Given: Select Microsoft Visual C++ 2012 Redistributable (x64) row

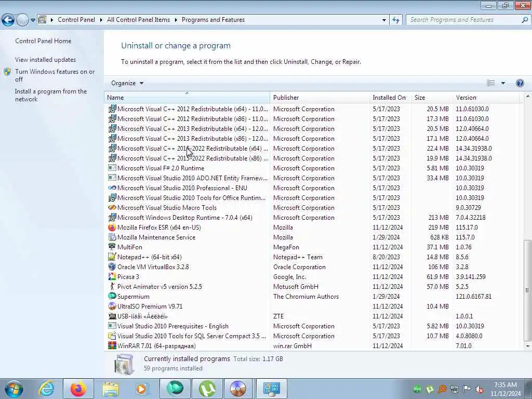Looking at the screenshot, I should pyautogui.click(x=312, y=109).
